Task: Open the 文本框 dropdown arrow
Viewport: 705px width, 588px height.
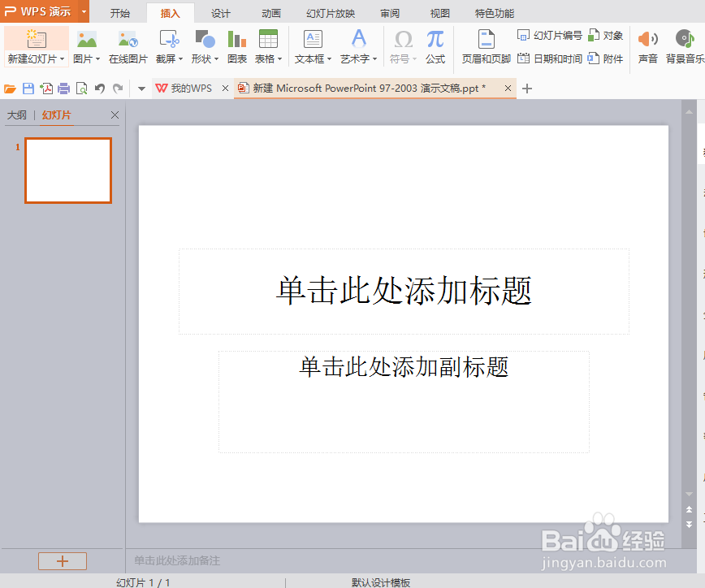Action: click(329, 59)
